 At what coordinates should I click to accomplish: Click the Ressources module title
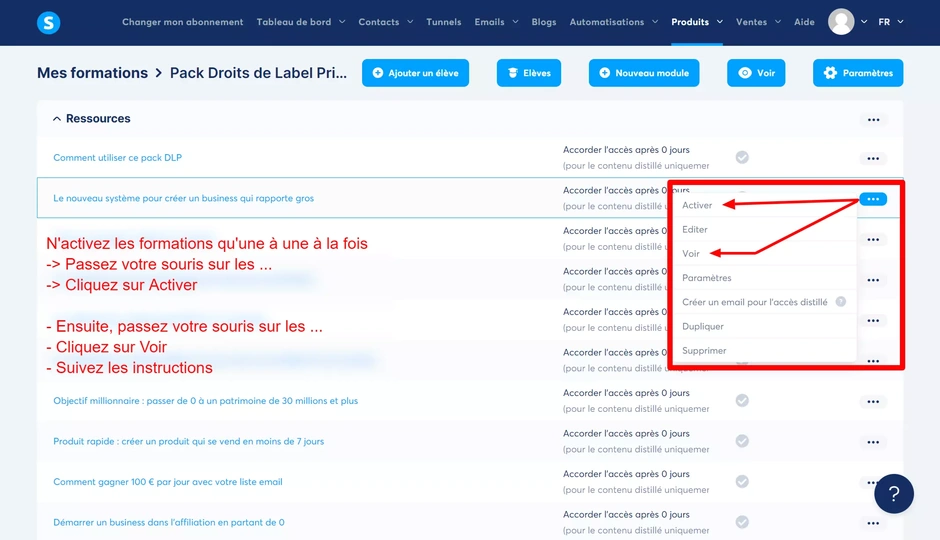pyautogui.click(x=98, y=119)
